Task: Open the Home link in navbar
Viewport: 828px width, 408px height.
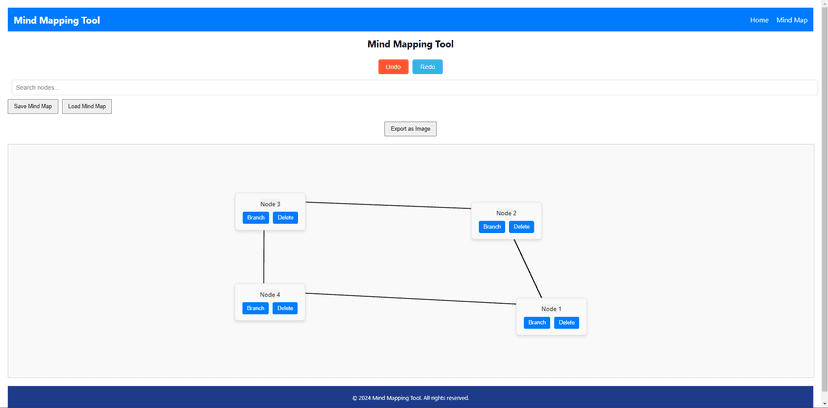Action: pos(759,20)
